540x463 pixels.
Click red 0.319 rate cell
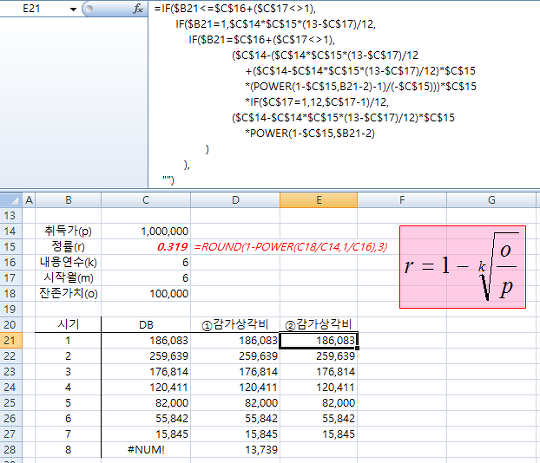tap(146, 247)
